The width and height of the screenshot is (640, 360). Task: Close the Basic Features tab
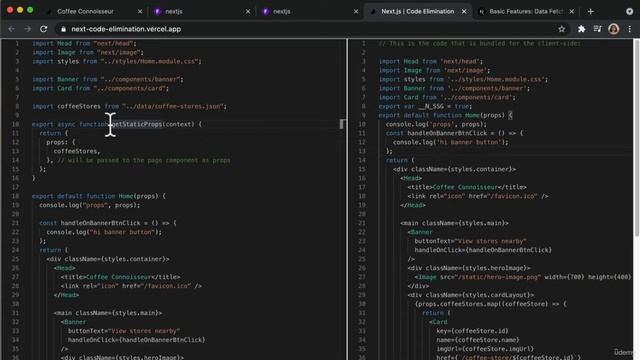pyautogui.click(x=572, y=11)
